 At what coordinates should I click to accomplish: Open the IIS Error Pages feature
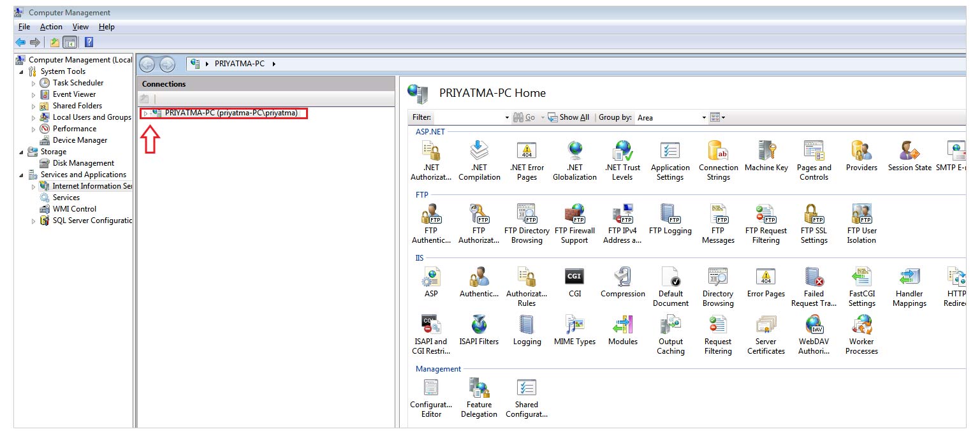(x=766, y=282)
